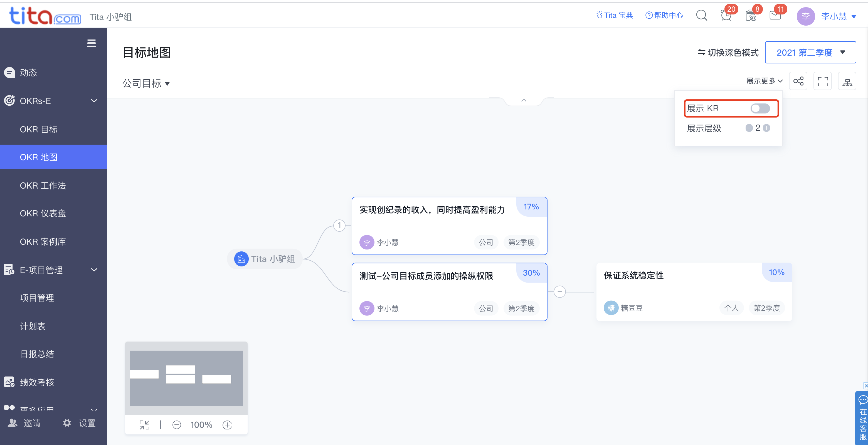Collapse child node with circled minus
Screen dimensions: 868x445
coord(560,291)
